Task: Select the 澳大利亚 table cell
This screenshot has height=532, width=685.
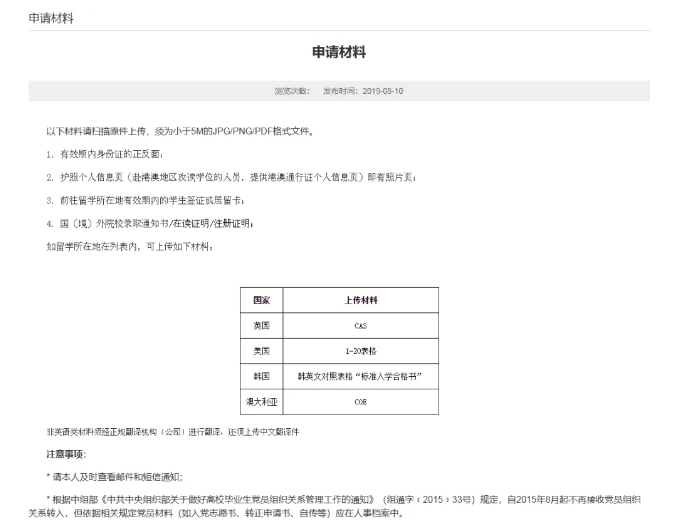Action: pos(262,401)
